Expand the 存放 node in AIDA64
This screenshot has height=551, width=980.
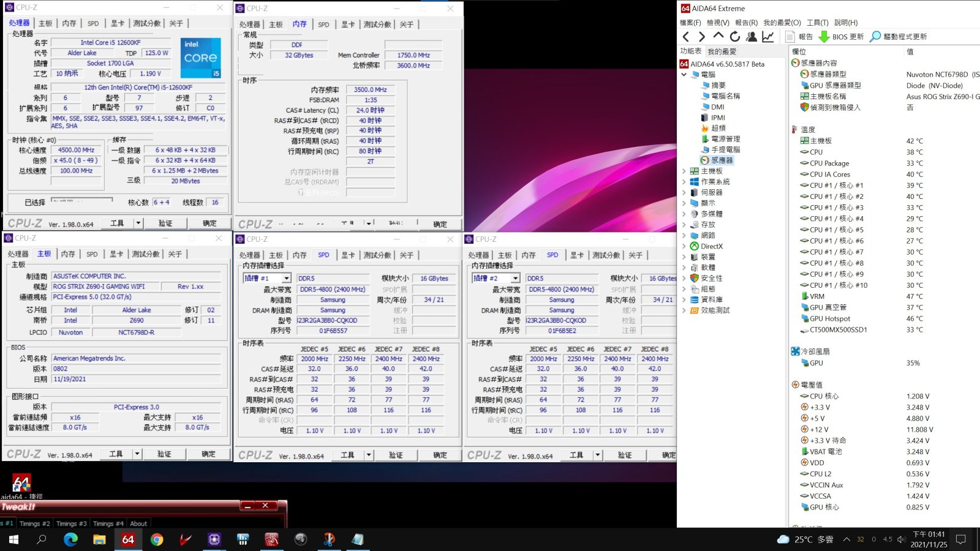[x=684, y=225]
